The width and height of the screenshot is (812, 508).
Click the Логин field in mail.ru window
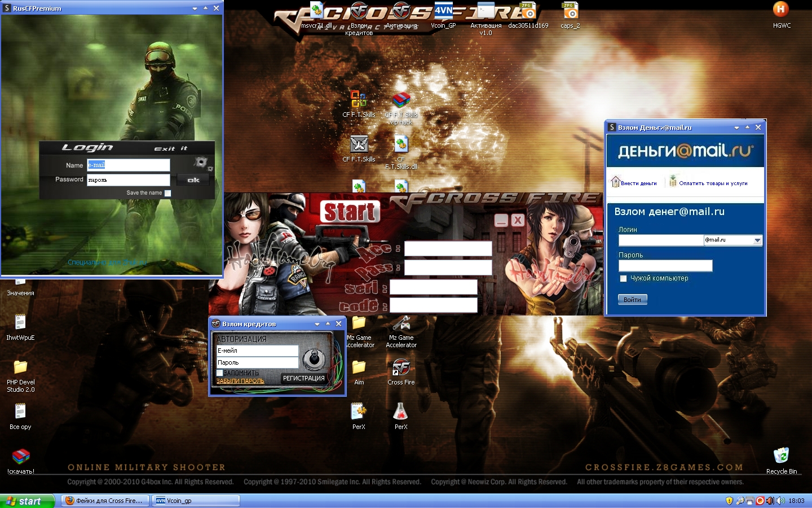click(x=661, y=240)
